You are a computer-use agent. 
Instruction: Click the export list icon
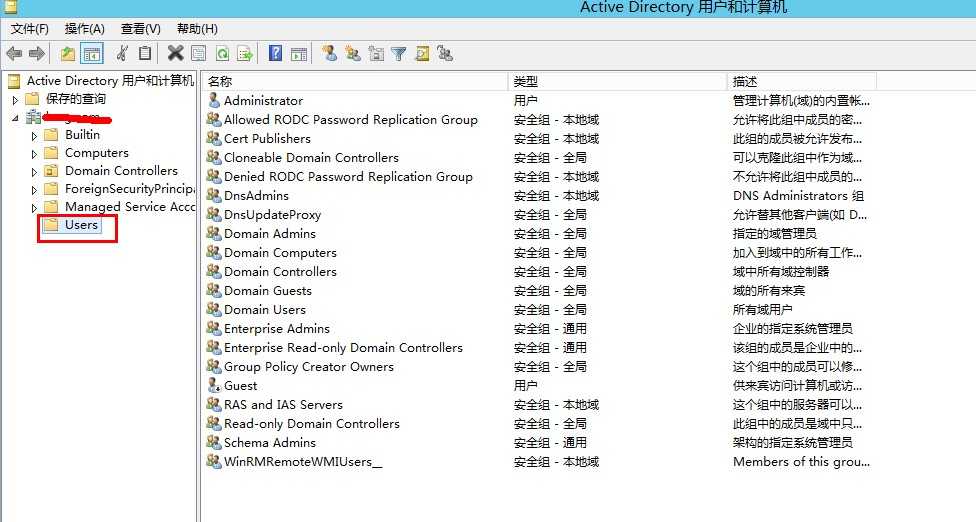click(x=245, y=54)
